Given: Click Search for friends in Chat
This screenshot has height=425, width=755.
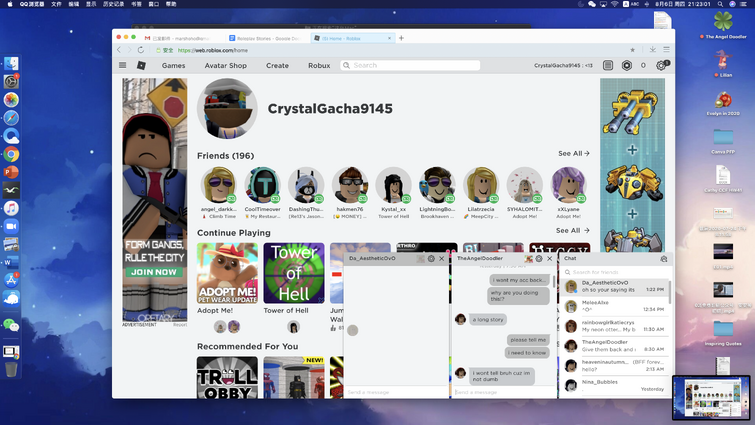Looking at the screenshot, I should coord(614,272).
